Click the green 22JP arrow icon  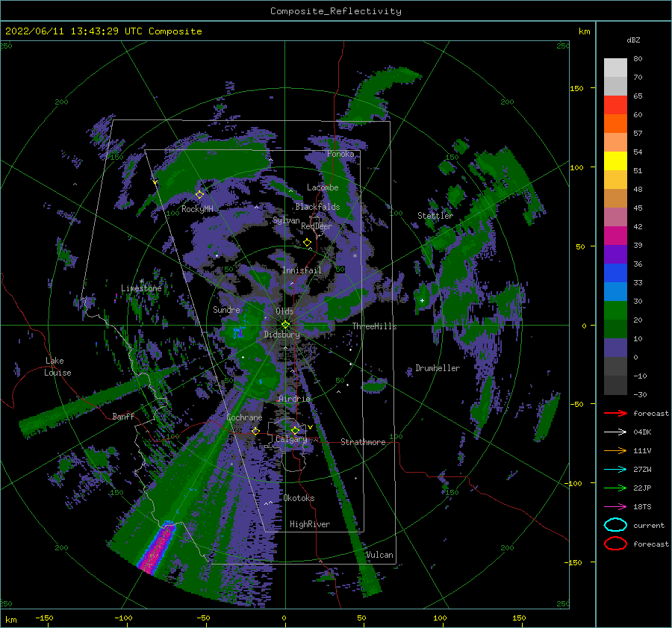(615, 488)
